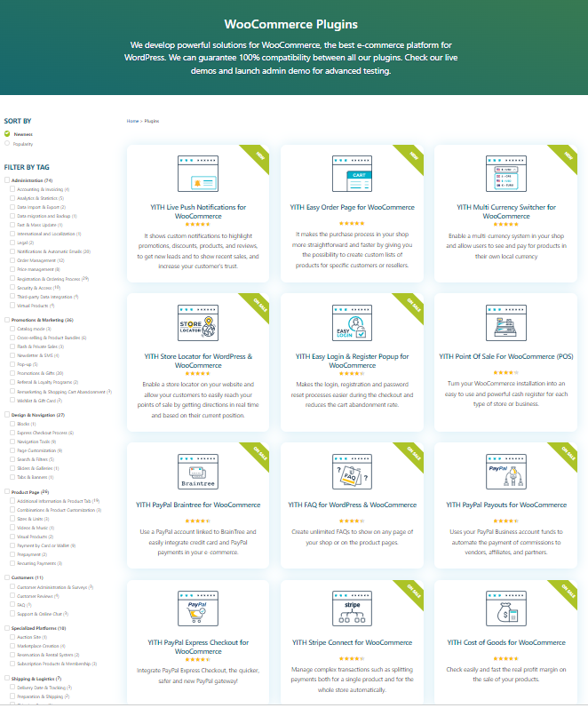Click ON SALE ribbon on Store Locator card
This screenshot has width=588, height=716.
259,305
